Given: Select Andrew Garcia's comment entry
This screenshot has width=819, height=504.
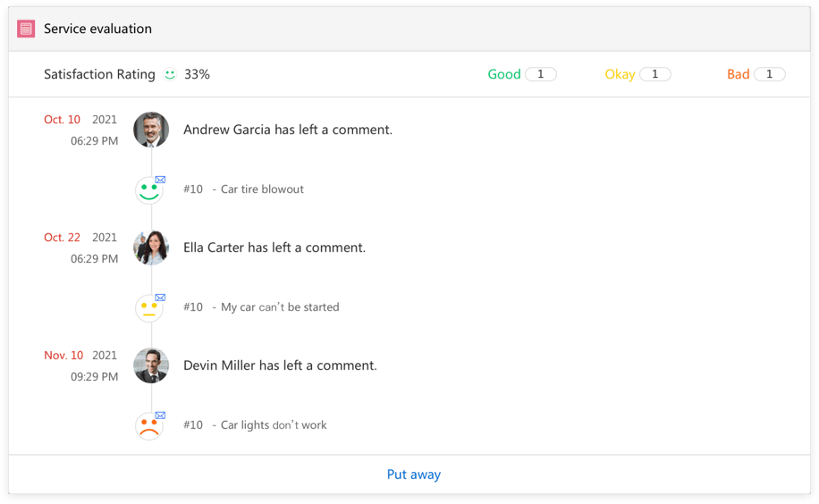Looking at the screenshot, I should [x=287, y=130].
